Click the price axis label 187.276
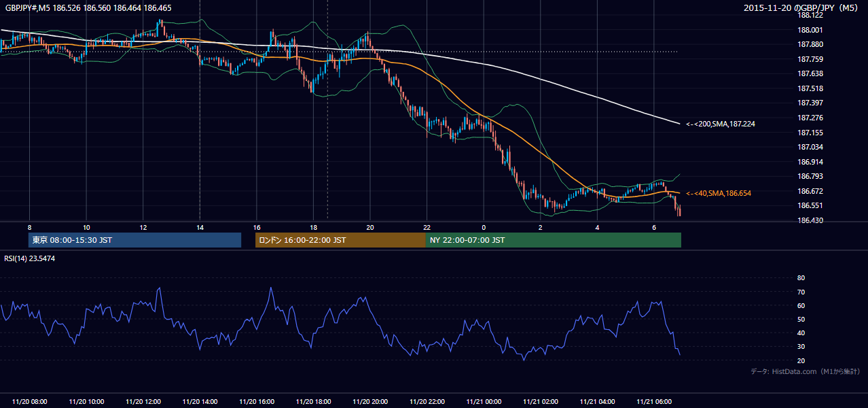This screenshot has height=408, width=868. pyautogui.click(x=811, y=118)
